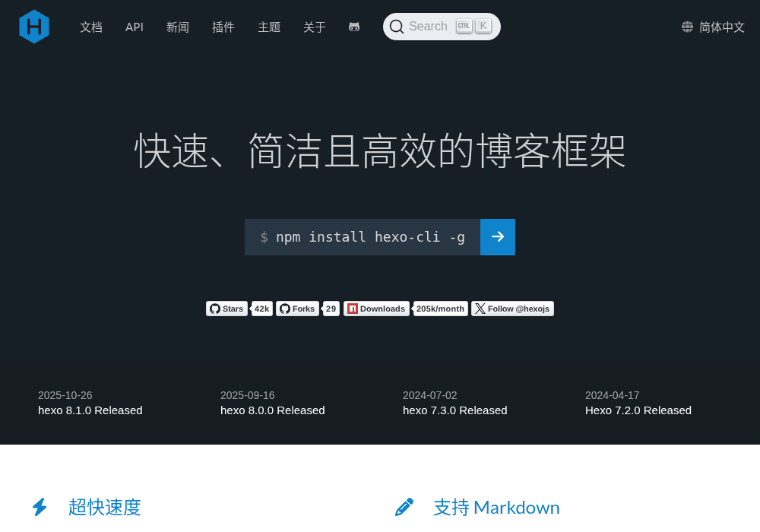Open the 插件 menu item
The image size is (760, 532).
pyautogui.click(x=223, y=27)
